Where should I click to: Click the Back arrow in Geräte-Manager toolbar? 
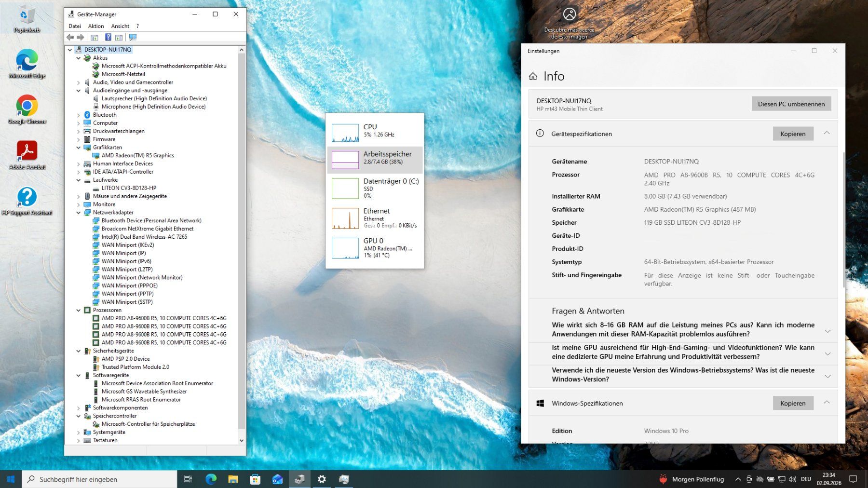click(70, 37)
